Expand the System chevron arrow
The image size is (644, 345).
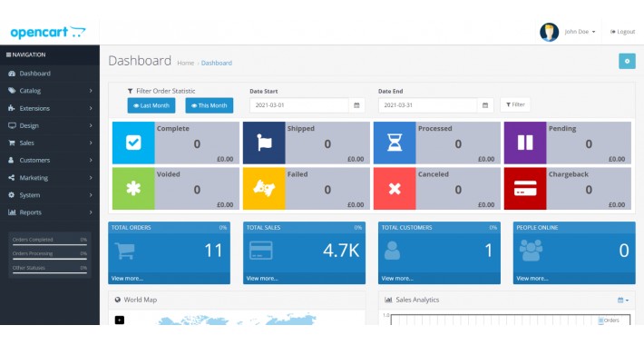click(x=91, y=195)
